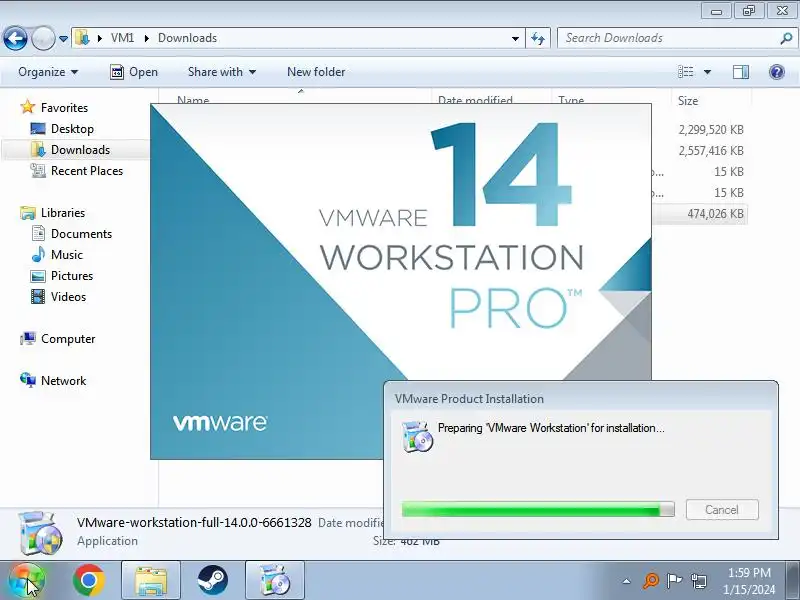
Task: Click the orange magnifier tray icon
Action: (651, 581)
